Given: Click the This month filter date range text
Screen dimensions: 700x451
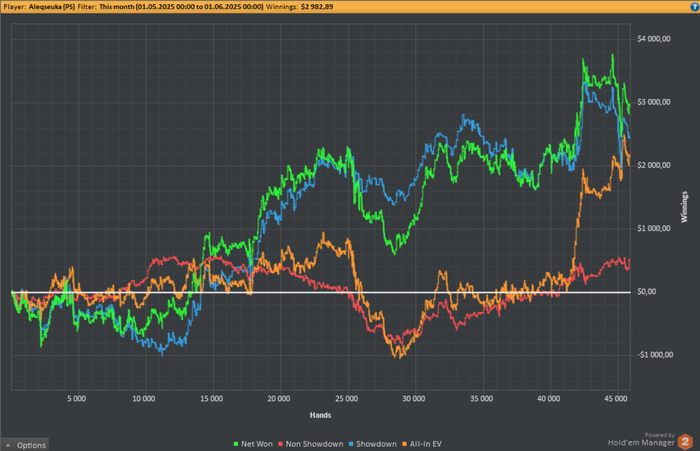Looking at the screenshot, I should coord(181,7).
